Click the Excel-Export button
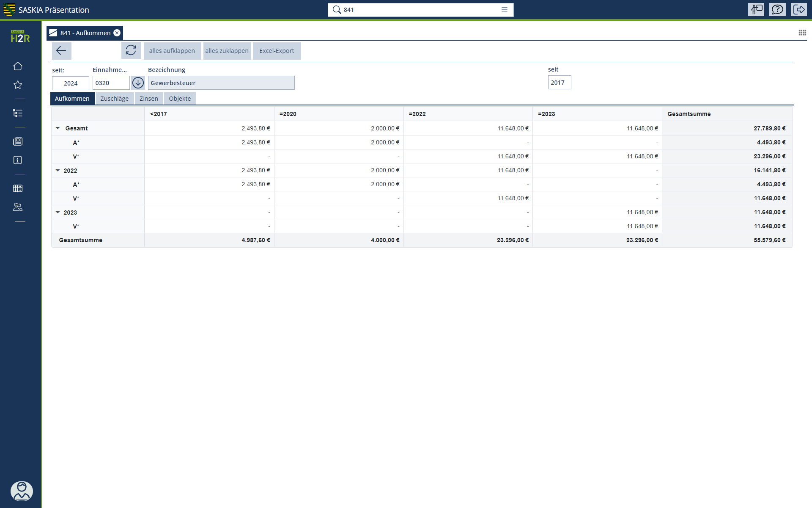Viewport: 812px width, 508px height. (x=277, y=51)
